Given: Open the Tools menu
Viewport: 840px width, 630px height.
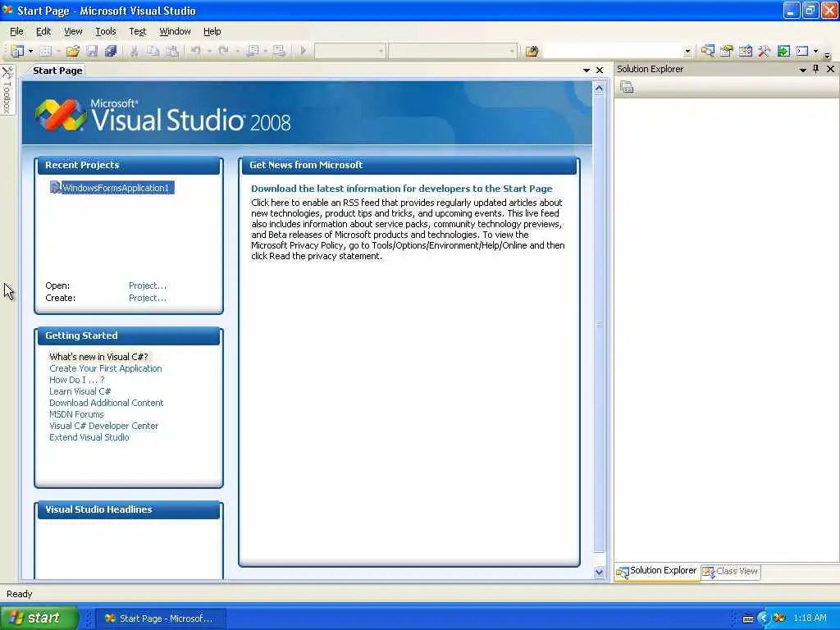Looking at the screenshot, I should pyautogui.click(x=106, y=31).
